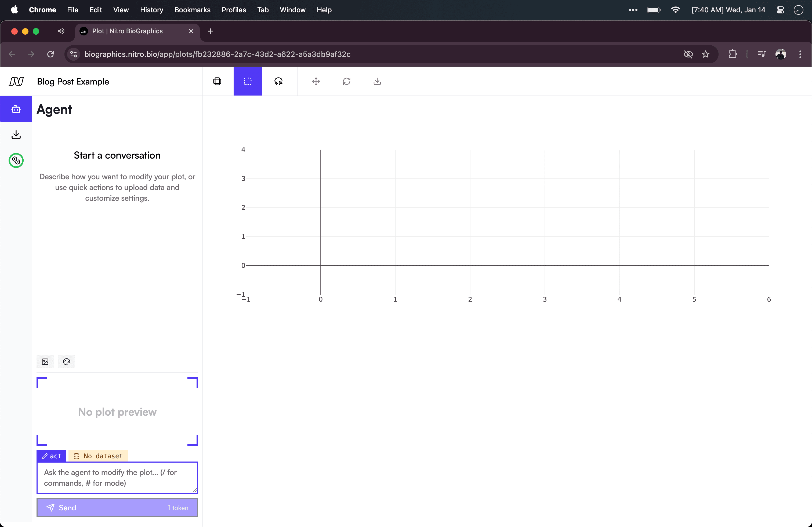Attach an image to the conversation
812x527 pixels.
(x=45, y=362)
